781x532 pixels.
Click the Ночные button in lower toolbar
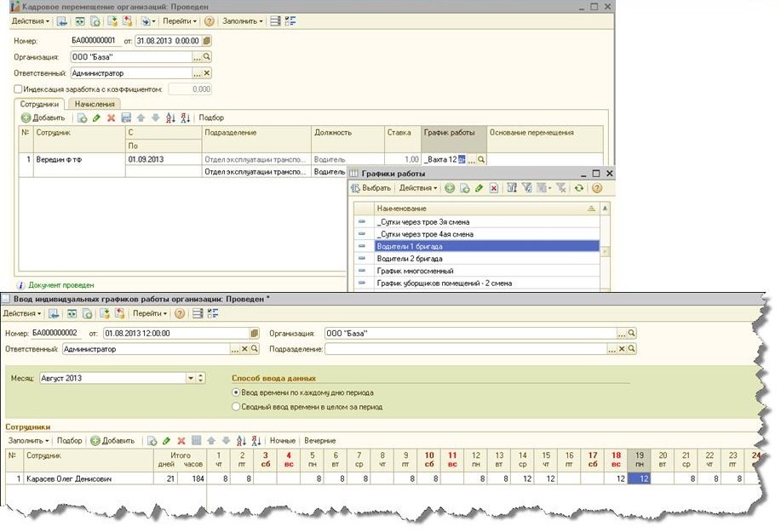282,441
